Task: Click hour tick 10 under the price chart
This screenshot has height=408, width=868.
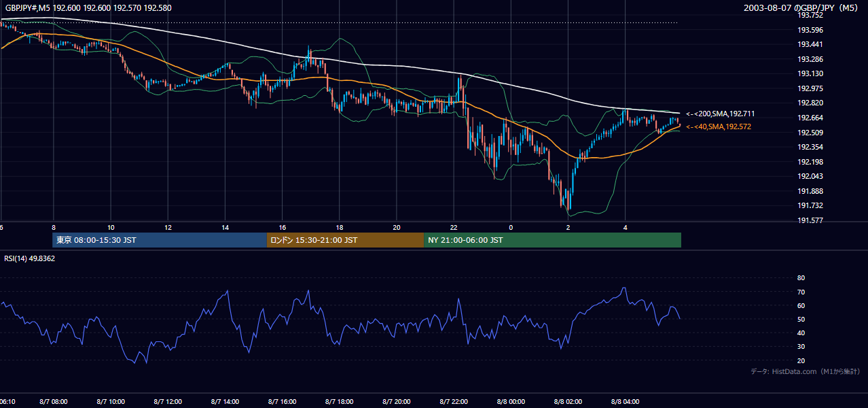Action: pos(111,228)
